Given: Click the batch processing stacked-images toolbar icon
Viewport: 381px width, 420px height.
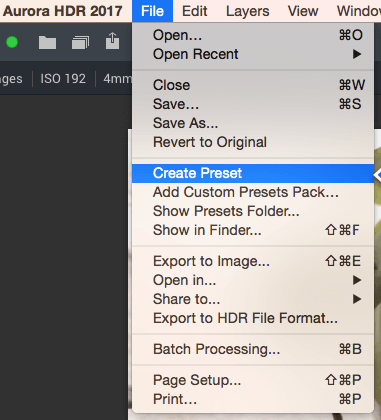Looking at the screenshot, I should [x=80, y=43].
